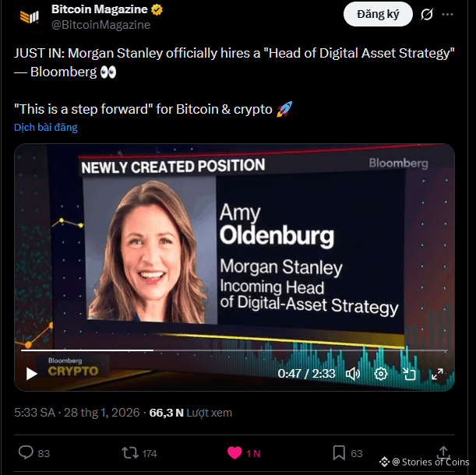This screenshot has height=475, width=476.
Task: Expand video to fullscreen
Action: click(x=437, y=374)
